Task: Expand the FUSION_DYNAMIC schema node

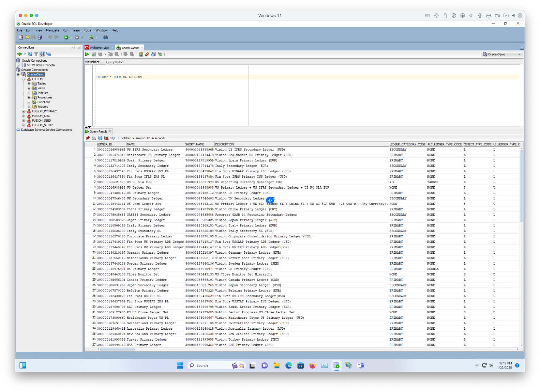Action: pos(24,111)
